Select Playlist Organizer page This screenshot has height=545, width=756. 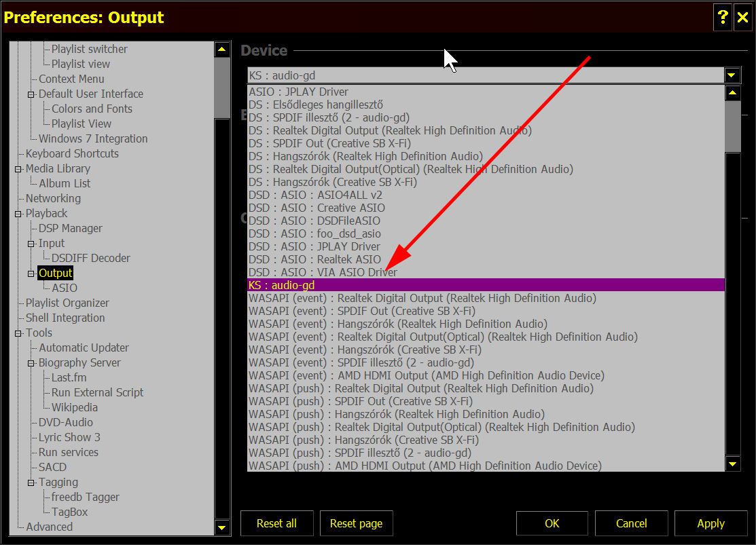point(67,303)
